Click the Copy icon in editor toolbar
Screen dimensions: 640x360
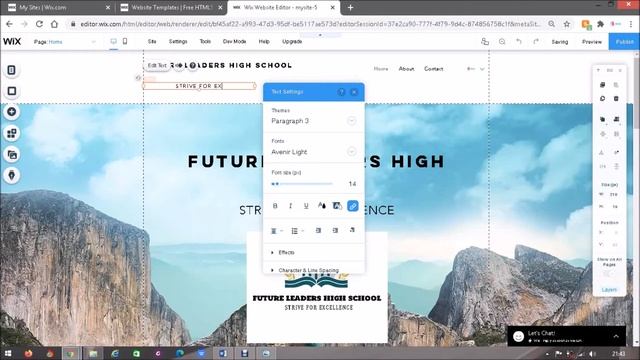click(x=602, y=85)
